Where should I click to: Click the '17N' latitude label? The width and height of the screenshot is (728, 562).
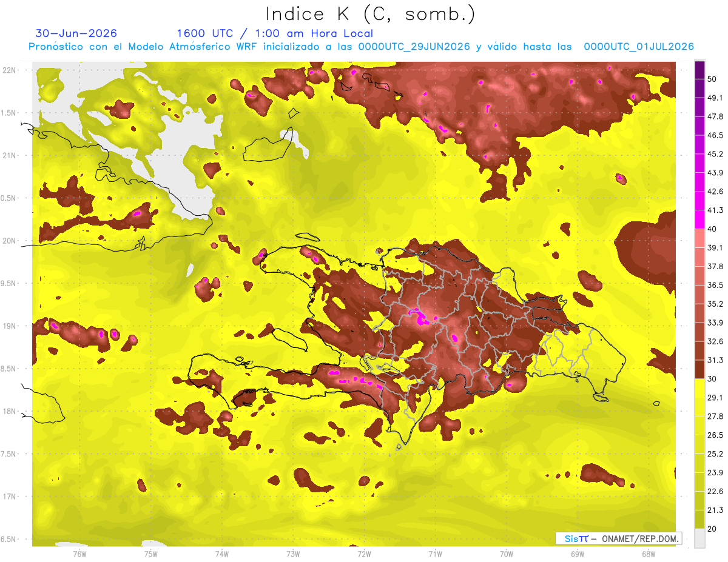10,497
